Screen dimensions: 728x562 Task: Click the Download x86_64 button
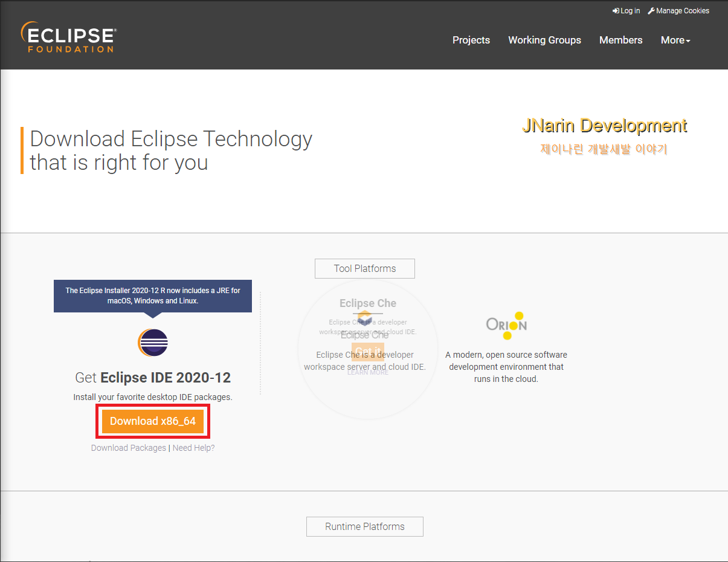[153, 421]
